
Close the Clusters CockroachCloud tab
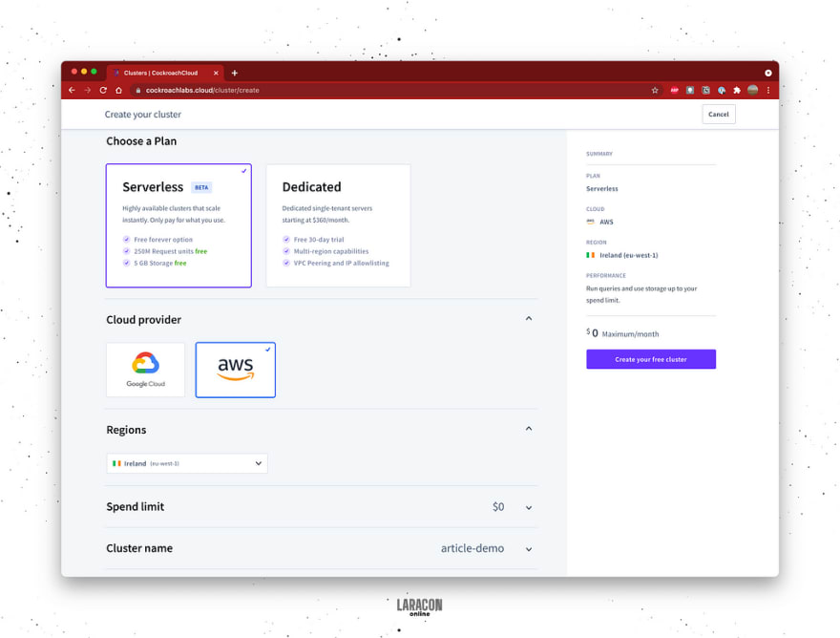click(x=216, y=73)
